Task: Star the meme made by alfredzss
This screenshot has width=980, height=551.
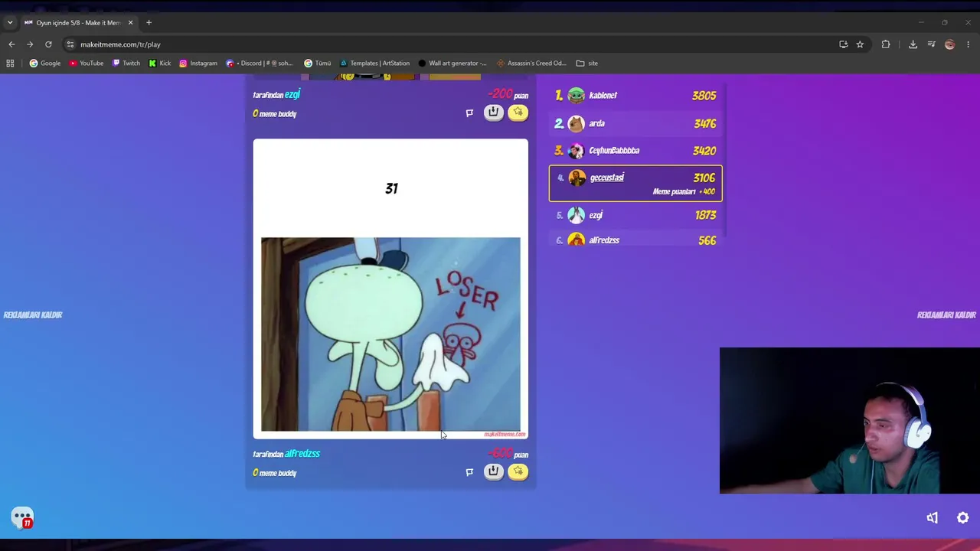Action: [518, 471]
